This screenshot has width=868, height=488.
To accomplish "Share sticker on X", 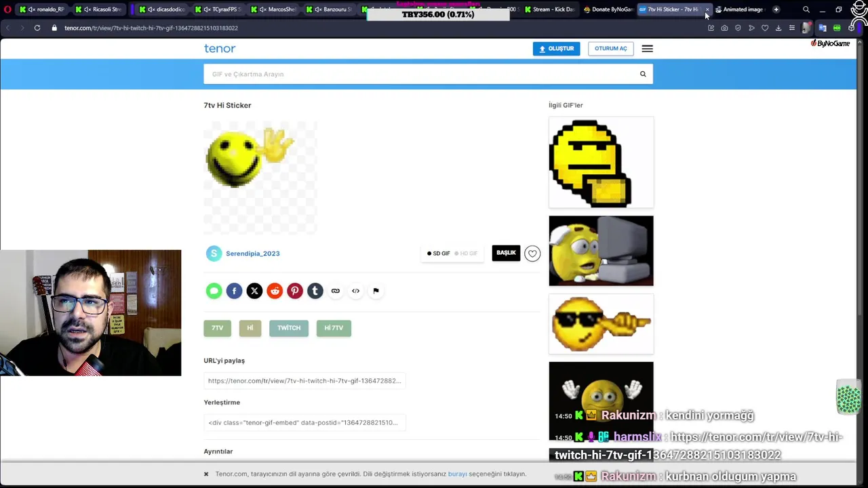I will (x=254, y=291).
